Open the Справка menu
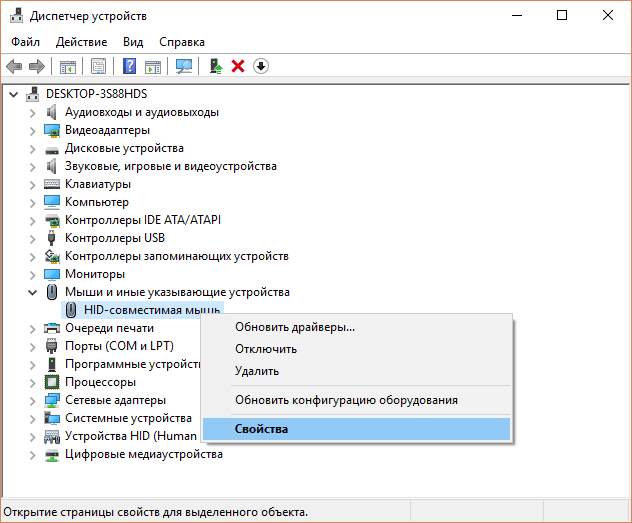632x523 pixels. pyautogui.click(x=181, y=42)
